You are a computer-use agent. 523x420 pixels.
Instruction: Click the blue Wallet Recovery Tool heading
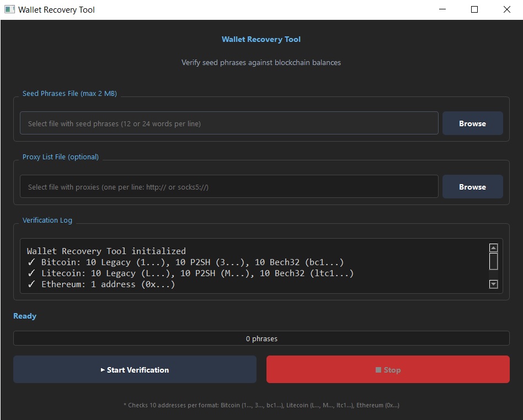[261, 39]
